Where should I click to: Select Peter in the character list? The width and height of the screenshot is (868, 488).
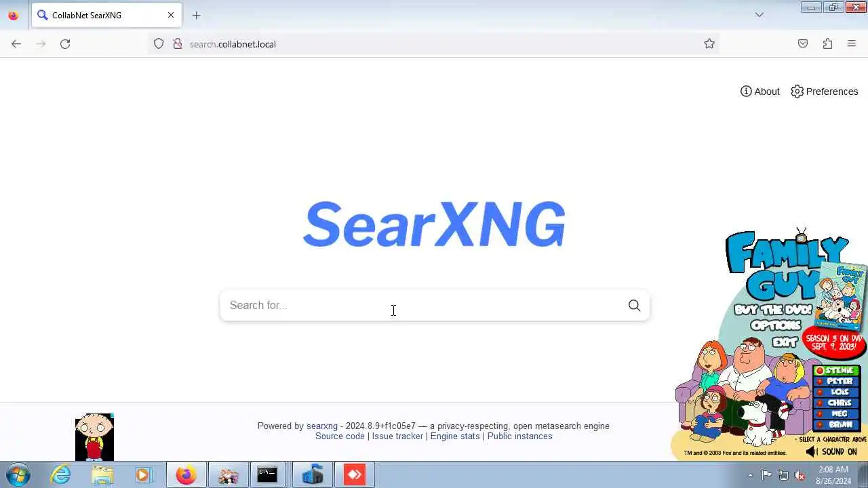click(837, 382)
